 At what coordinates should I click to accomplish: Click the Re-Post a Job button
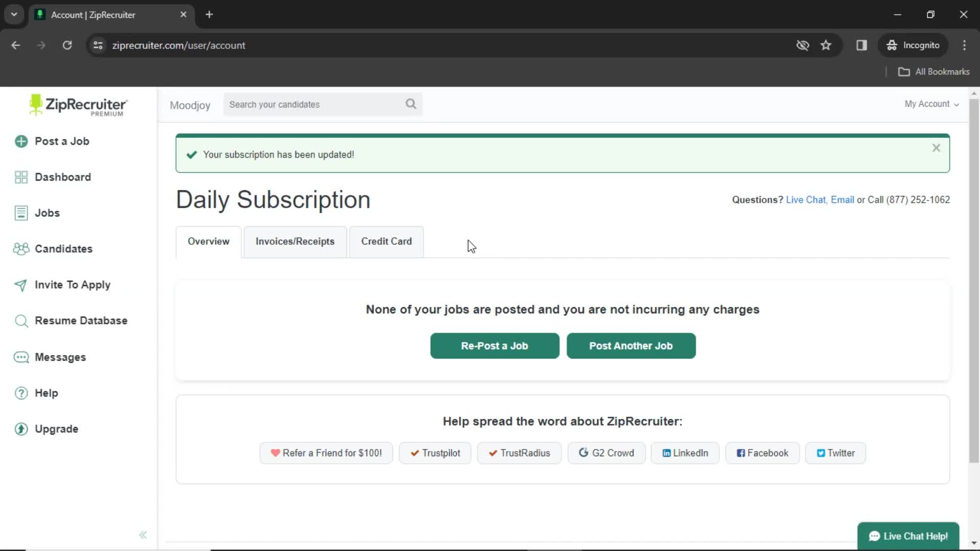[x=495, y=345]
